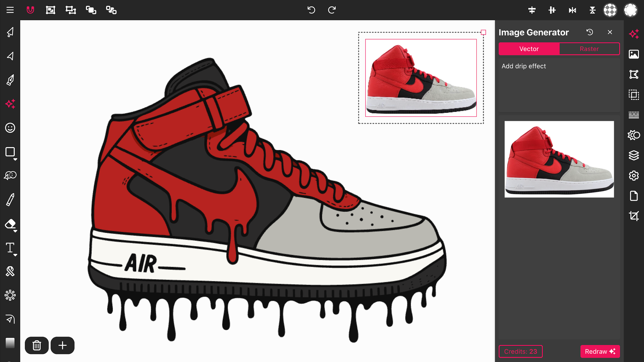Expand the Text tool dropdown arrow
Screen dimensions: 644x362
15,255
